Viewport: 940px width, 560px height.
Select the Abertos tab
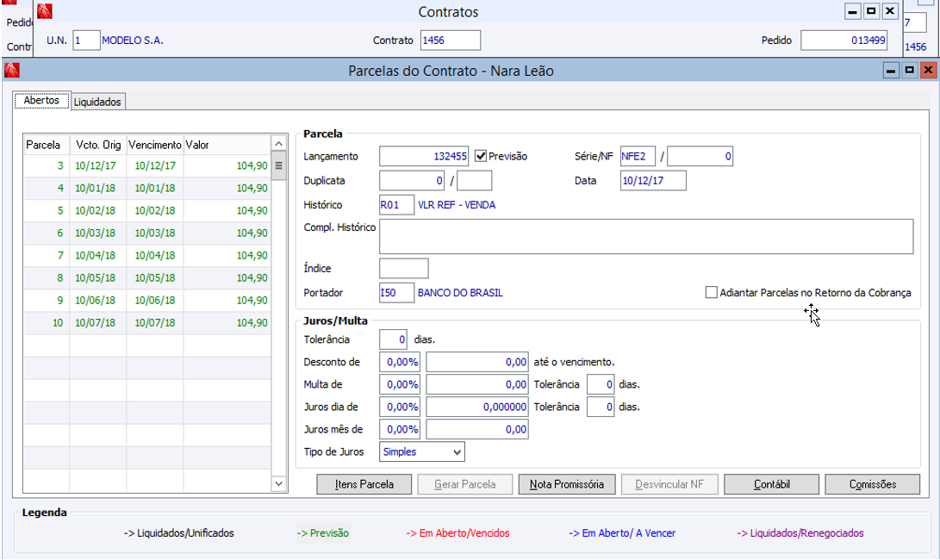click(41, 101)
